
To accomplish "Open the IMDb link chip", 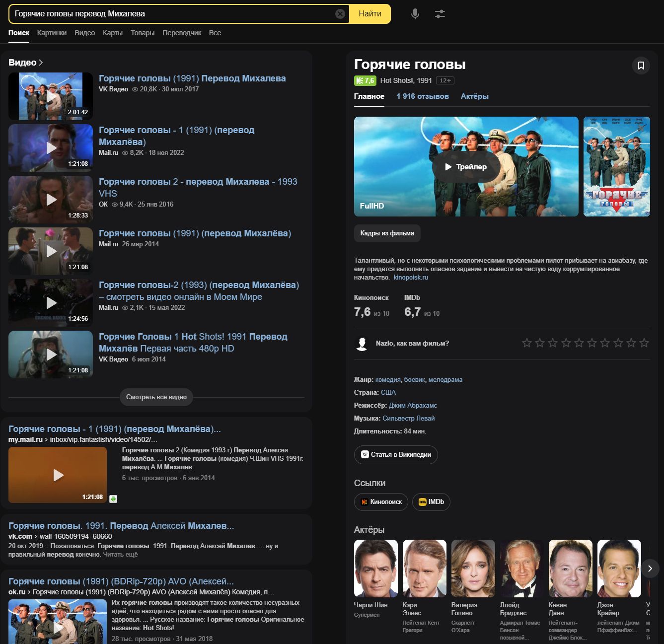I will 431,502.
